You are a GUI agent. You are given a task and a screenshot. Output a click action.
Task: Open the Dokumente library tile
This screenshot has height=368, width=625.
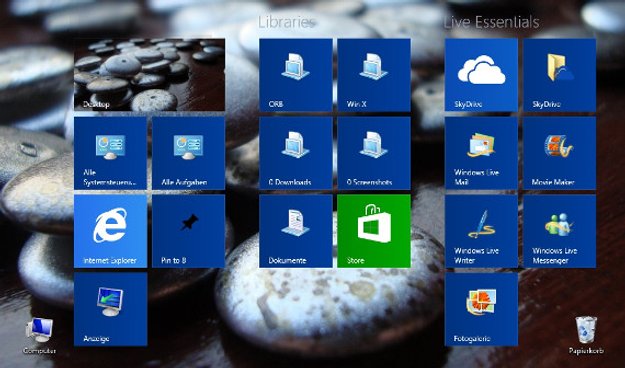[x=296, y=231]
